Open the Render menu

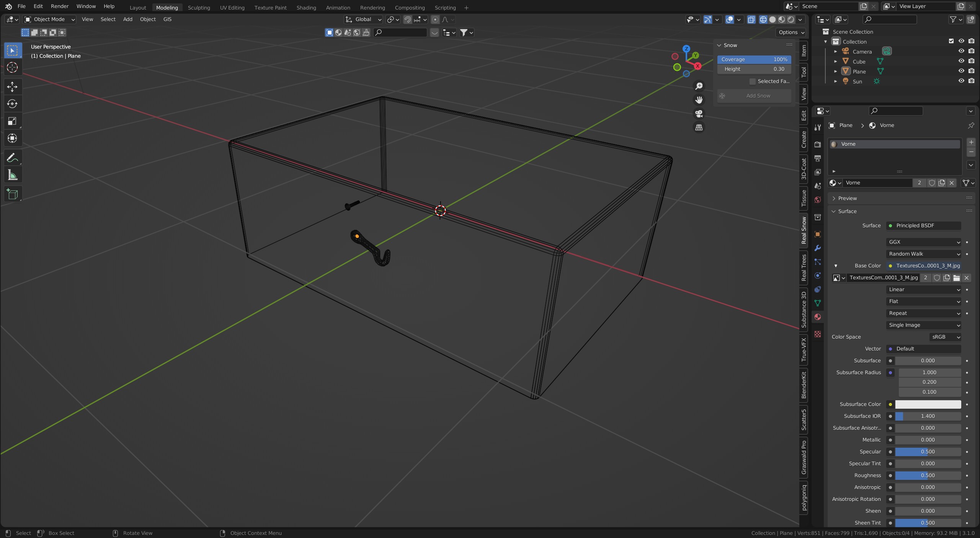[x=60, y=7]
